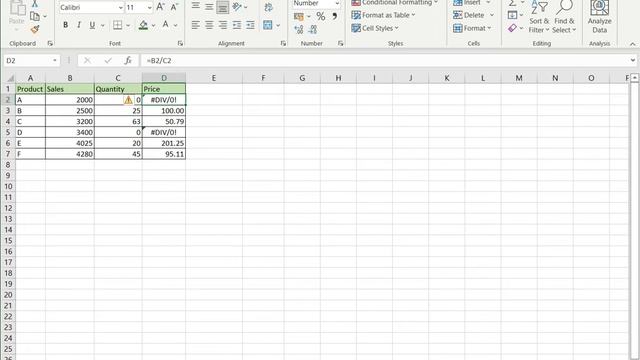The image size is (640, 360).
Task: Open Underline style dropdown arrow
Action: pyautogui.click(x=102, y=25)
